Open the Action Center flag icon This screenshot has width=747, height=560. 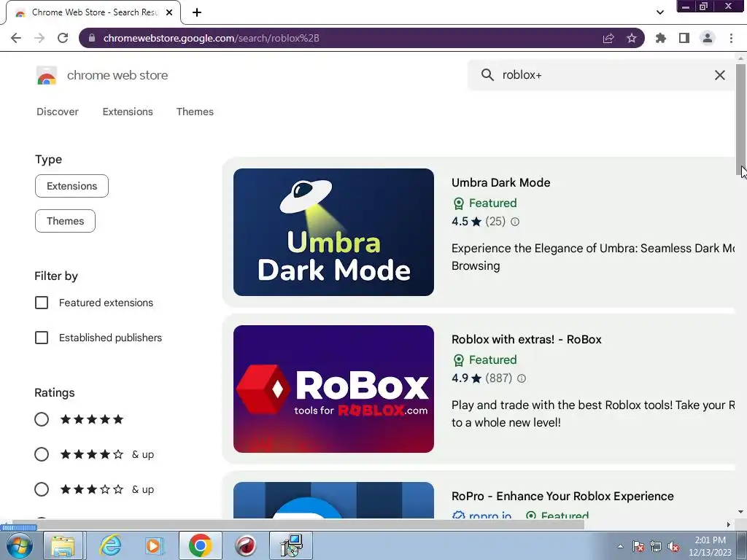[638, 547]
